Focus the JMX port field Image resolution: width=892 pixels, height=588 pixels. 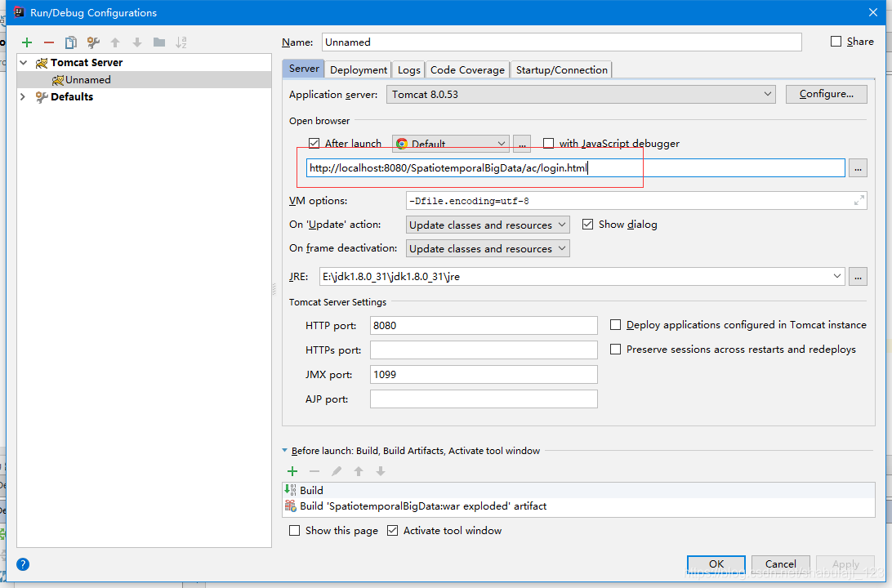(x=484, y=374)
